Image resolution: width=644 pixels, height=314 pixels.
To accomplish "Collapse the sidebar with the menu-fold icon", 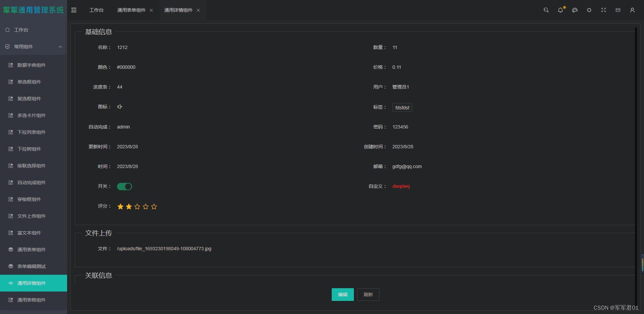I will click(x=74, y=10).
